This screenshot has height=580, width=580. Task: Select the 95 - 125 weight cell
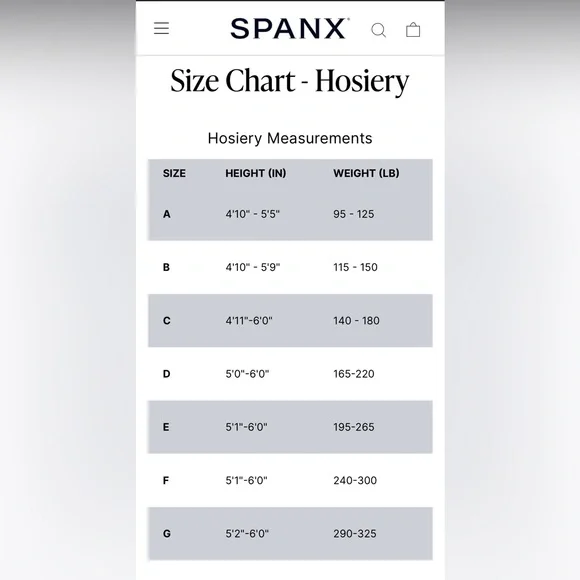[x=354, y=214]
